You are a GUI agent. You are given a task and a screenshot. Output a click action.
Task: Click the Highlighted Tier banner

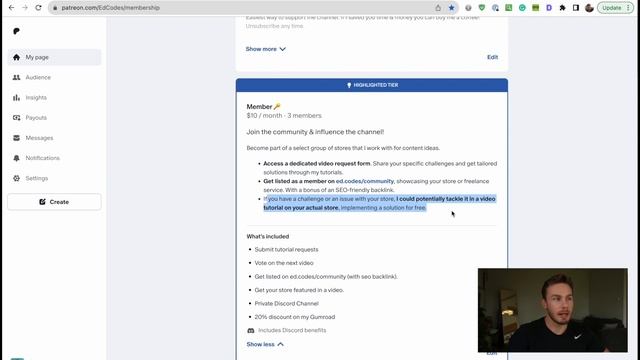tap(372, 85)
